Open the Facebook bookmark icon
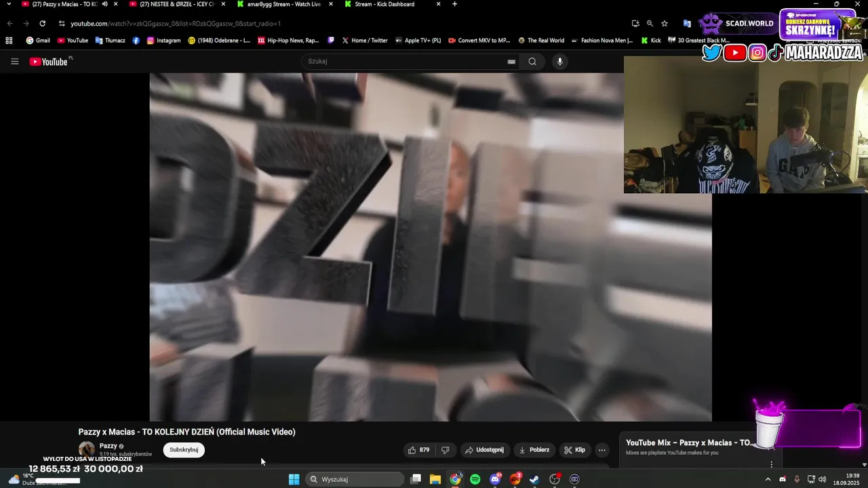 136,41
